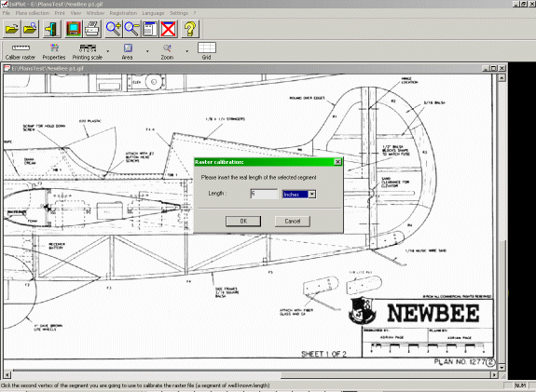Close the Raster calibration dialog
536x392 pixels.
coord(337,162)
